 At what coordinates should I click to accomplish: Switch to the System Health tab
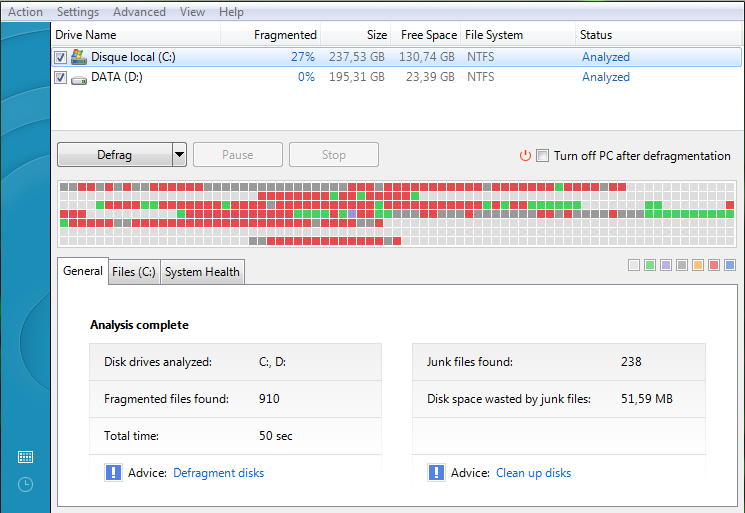pyautogui.click(x=202, y=272)
